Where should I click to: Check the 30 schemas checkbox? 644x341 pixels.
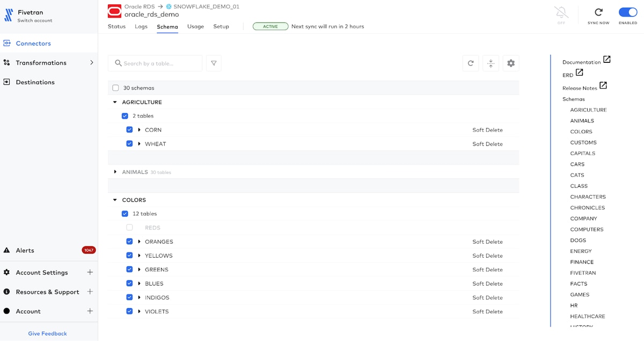pyautogui.click(x=115, y=88)
